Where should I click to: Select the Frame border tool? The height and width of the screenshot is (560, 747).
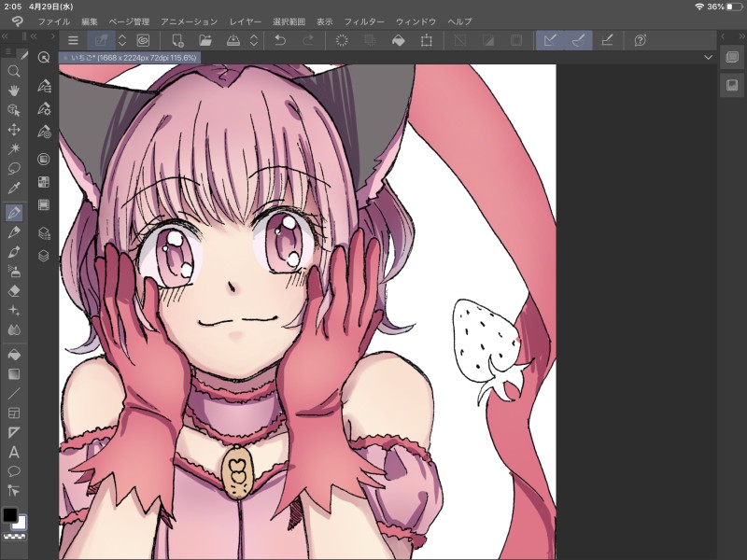[x=14, y=413]
